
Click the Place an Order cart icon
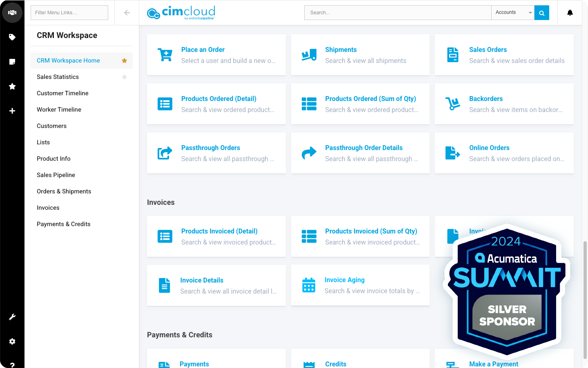pyautogui.click(x=165, y=55)
